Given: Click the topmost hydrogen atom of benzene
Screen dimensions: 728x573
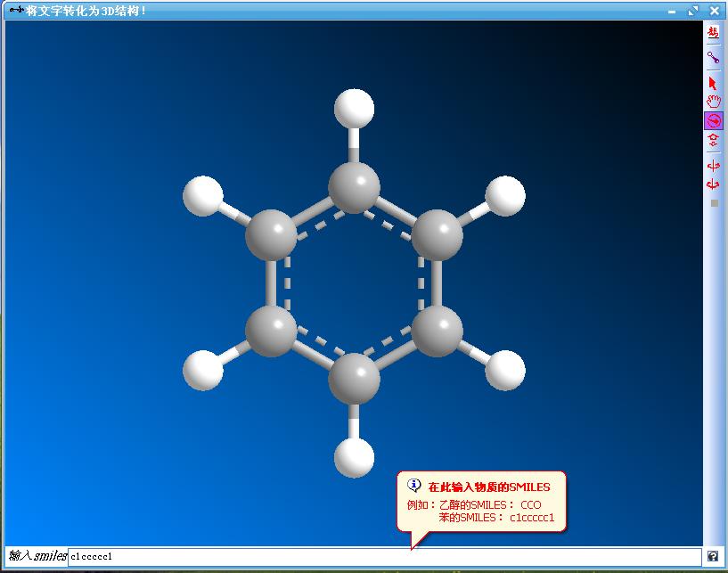Looking at the screenshot, I should click(x=354, y=110).
